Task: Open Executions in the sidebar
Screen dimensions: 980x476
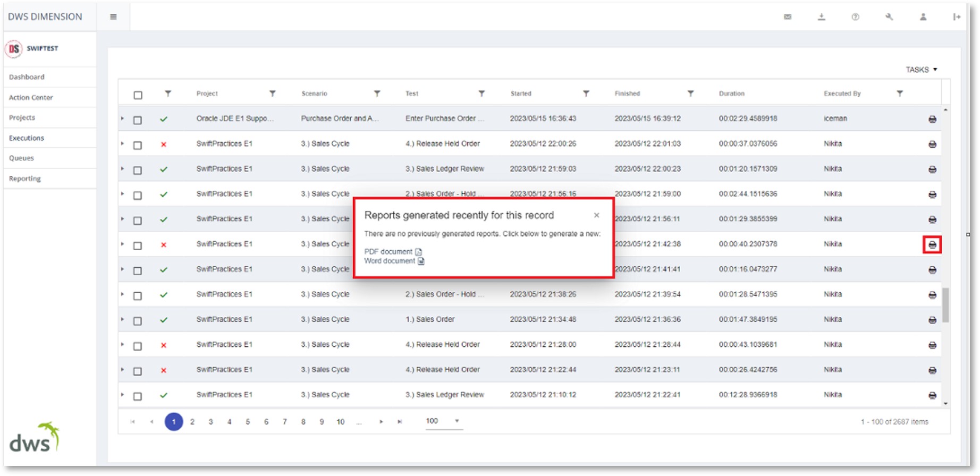Action: click(27, 138)
